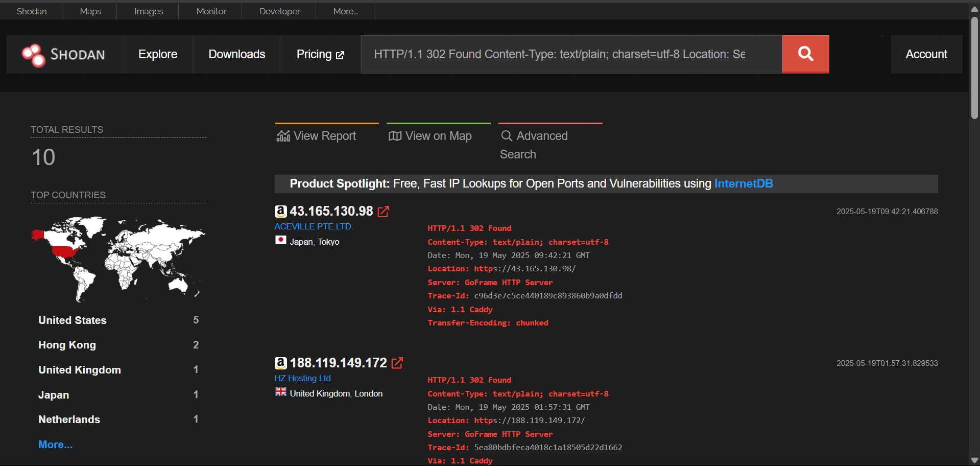980x466 pixels.
Task: Expand the More... countries list
Action: tap(55, 445)
